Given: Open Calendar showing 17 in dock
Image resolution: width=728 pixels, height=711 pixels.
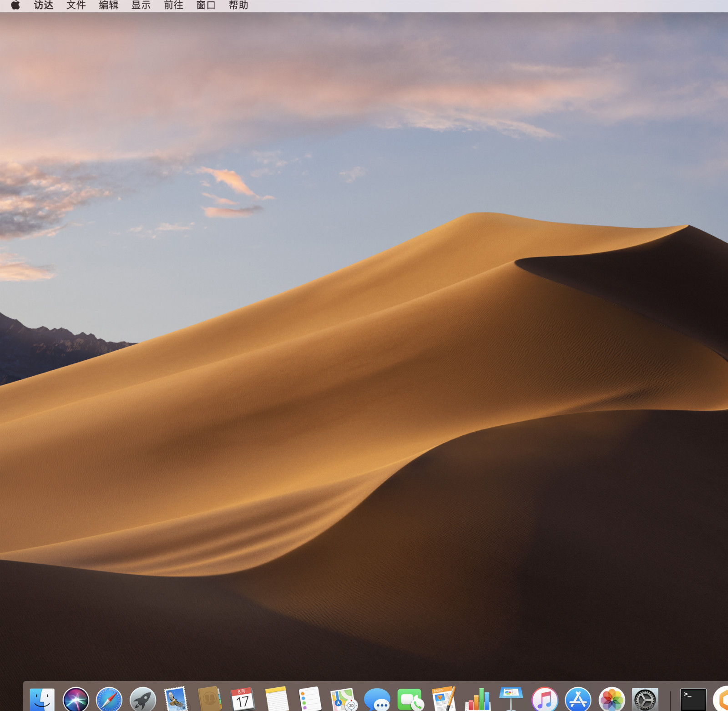Looking at the screenshot, I should click(243, 699).
